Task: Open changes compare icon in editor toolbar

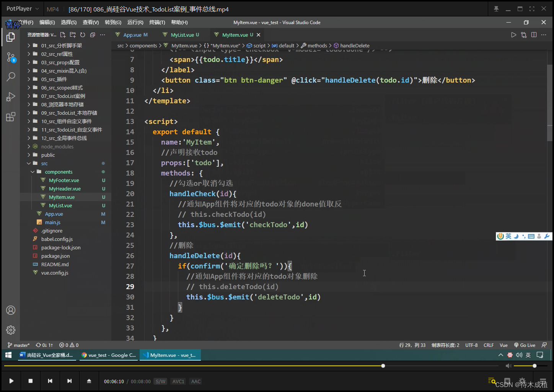Action: (x=524, y=35)
